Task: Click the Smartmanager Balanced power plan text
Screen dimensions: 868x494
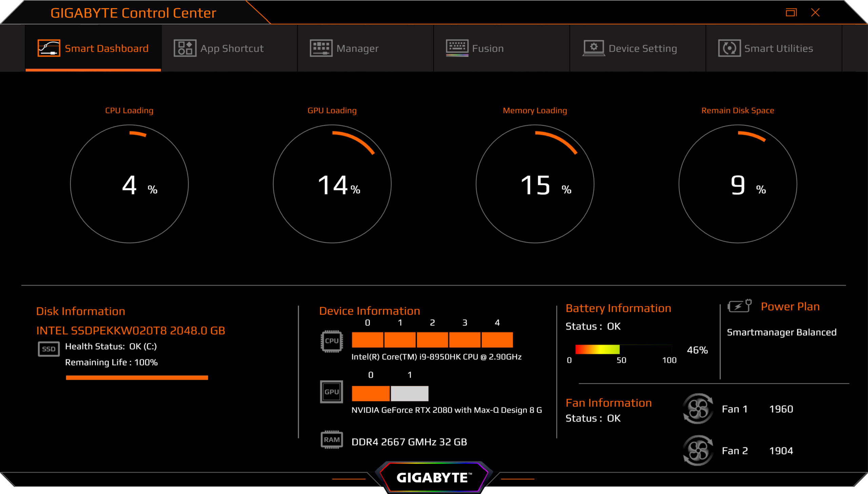Action: 782,332
